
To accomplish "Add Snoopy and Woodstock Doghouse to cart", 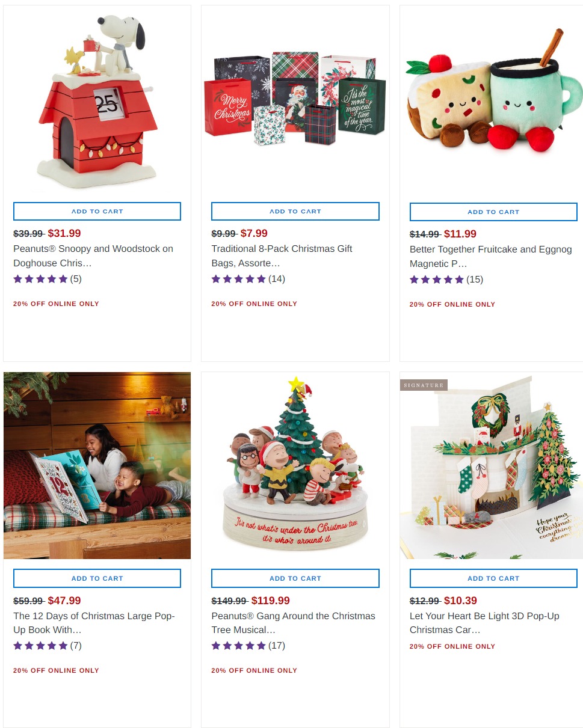I will 97,211.
